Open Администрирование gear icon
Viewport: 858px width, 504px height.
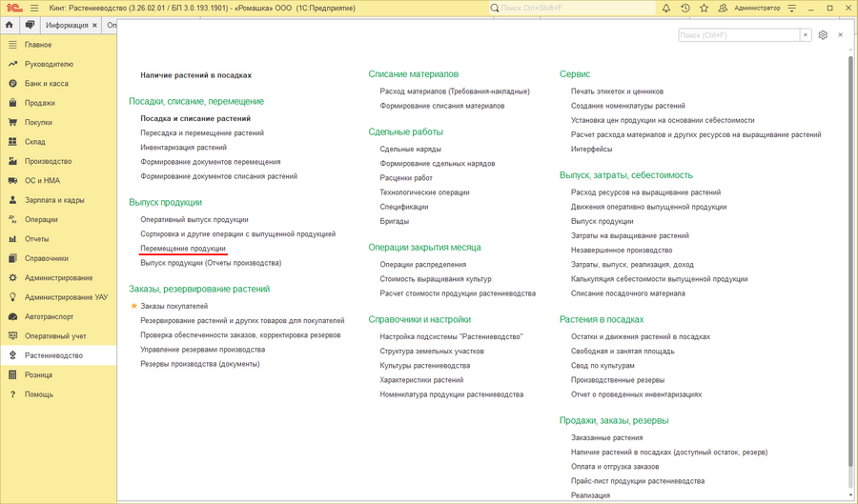pyautogui.click(x=12, y=277)
